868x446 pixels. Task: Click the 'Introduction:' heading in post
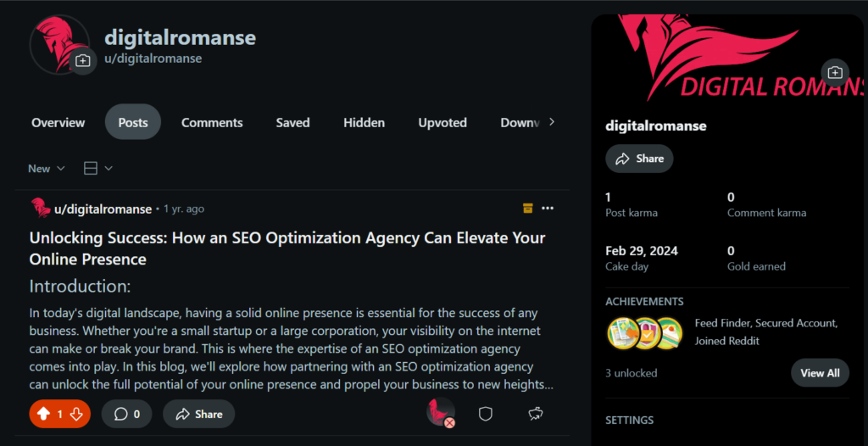(80, 287)
